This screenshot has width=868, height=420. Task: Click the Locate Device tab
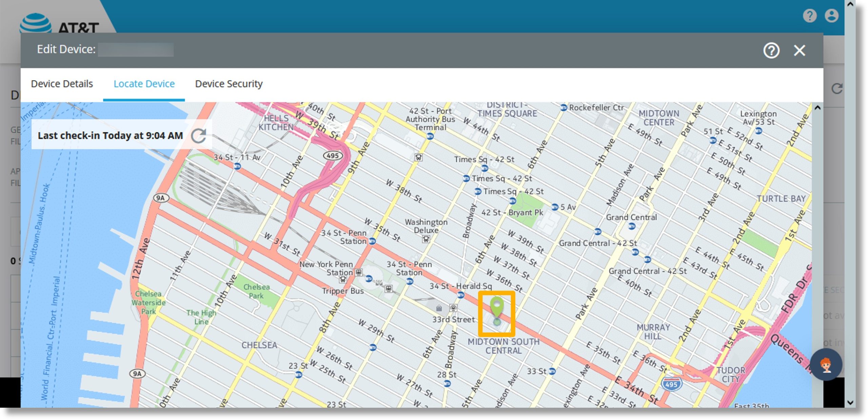(144, 83)
